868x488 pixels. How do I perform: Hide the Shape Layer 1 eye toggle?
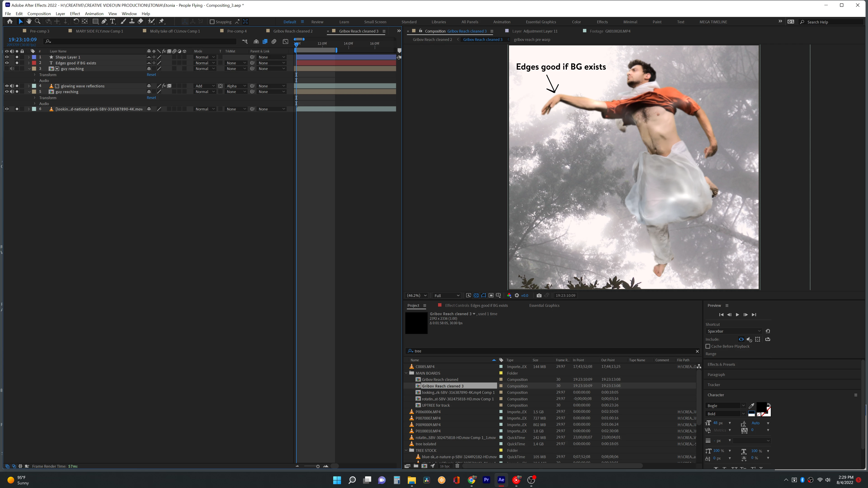click(x=6, y=57)
